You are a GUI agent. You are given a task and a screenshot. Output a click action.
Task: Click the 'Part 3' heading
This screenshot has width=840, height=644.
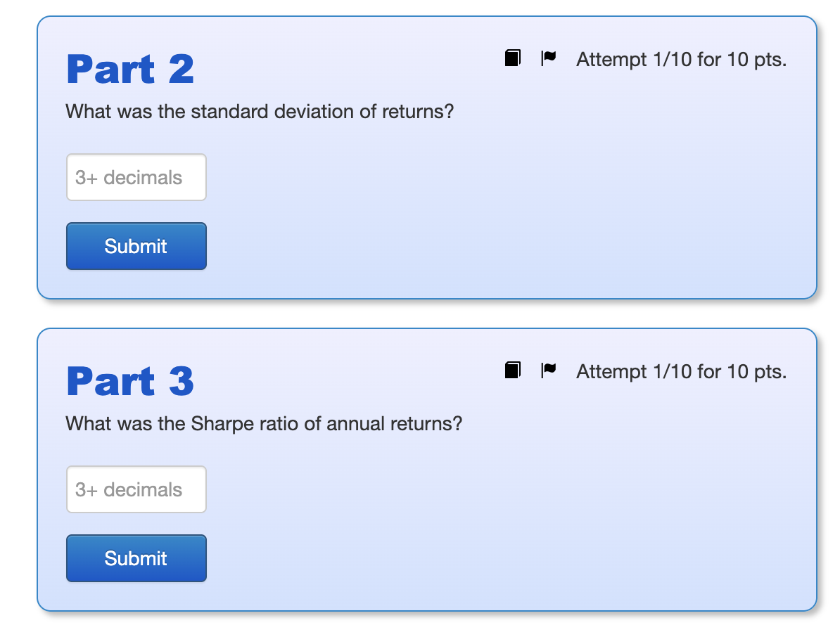click(x=129, y=381)
